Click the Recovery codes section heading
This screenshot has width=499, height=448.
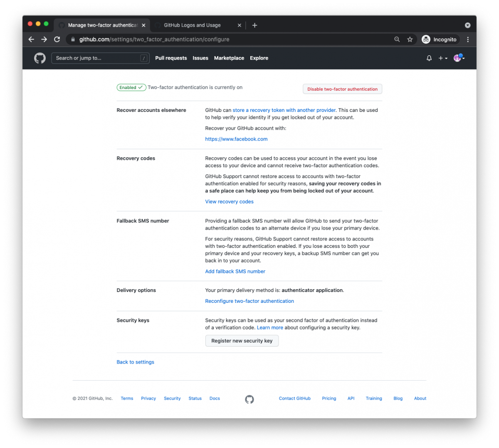tap(136, 158)
